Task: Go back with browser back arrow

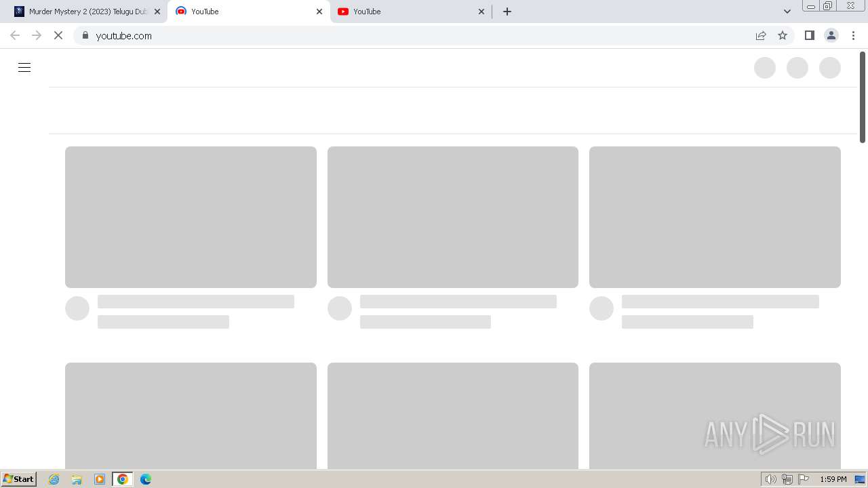Action: click(15, 35)
